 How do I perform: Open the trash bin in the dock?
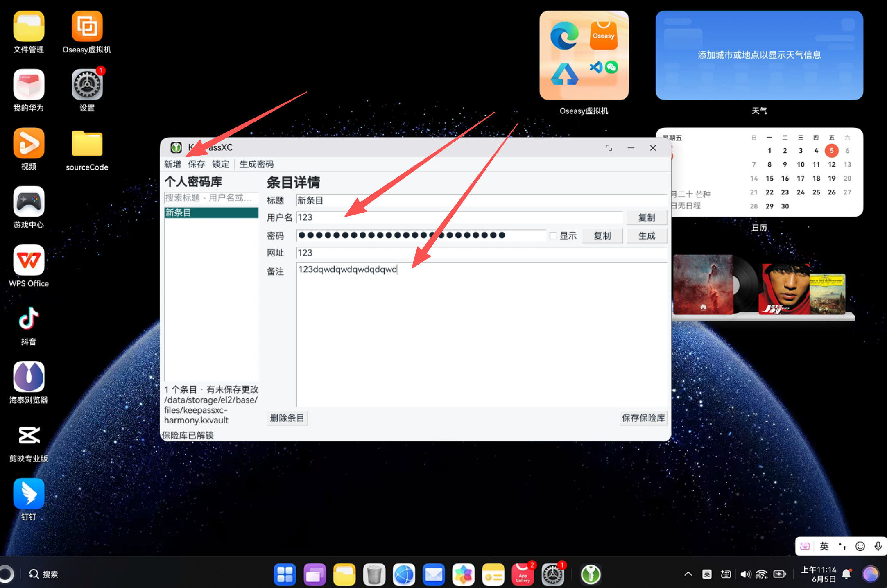[x=374, y=574]
